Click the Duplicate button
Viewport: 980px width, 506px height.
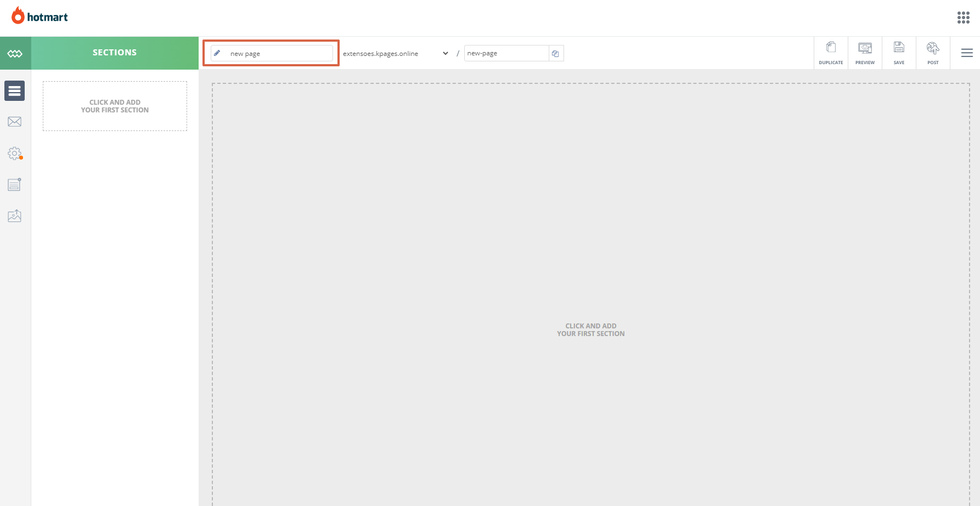(831, 53)
